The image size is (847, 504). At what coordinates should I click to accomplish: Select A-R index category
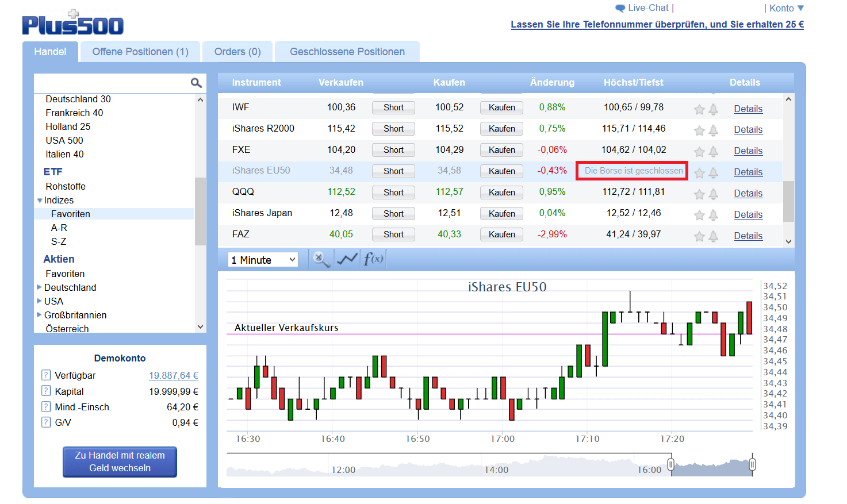[x=59, y=228]
